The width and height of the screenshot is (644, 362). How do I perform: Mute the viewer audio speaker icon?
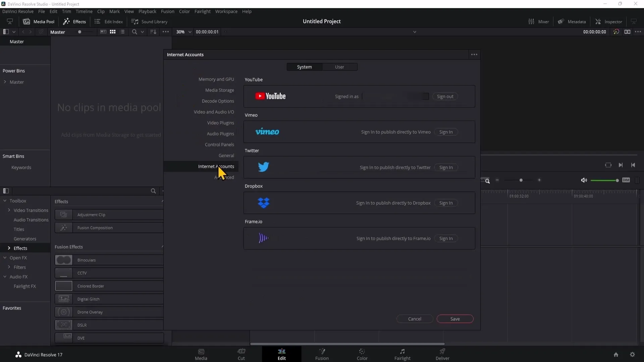point(584,180)
